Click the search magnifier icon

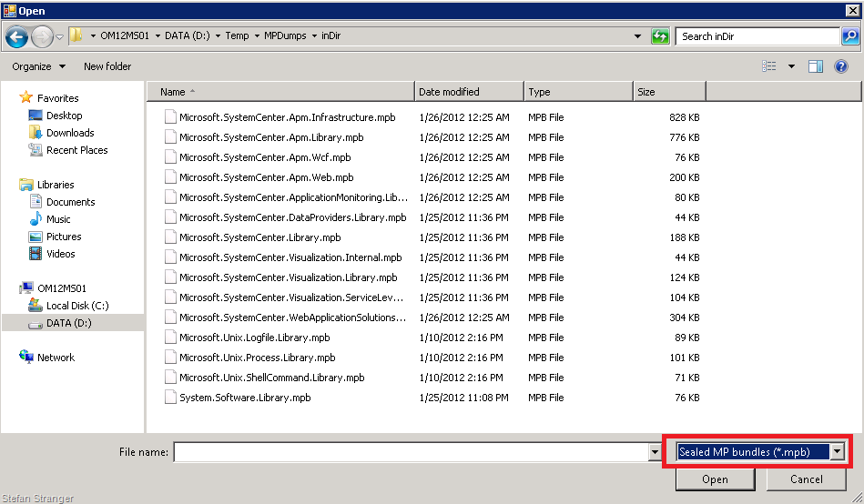(x=850, y=36)
